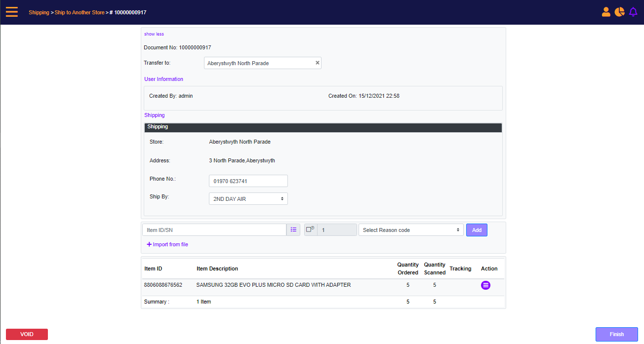The image size is (644, 344).
Task: Click the Quantity Ordered column header
Action: (408, 268)
